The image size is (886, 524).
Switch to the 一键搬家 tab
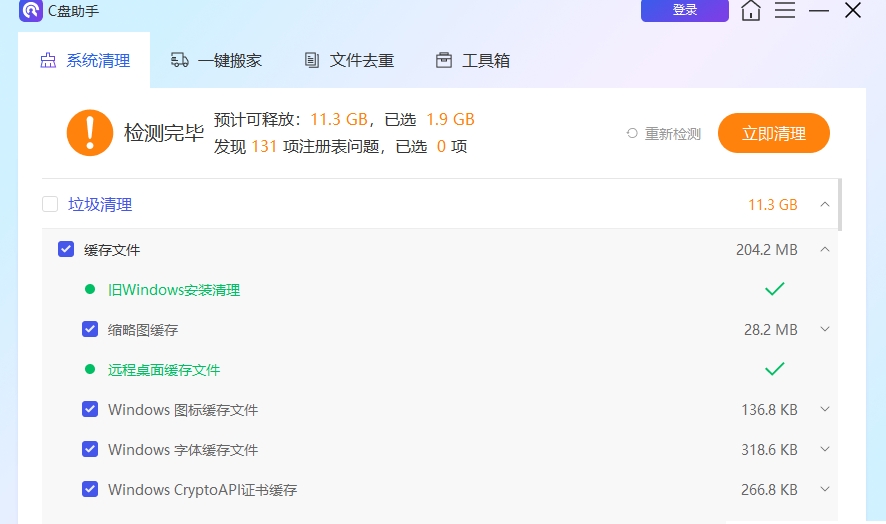216,60
